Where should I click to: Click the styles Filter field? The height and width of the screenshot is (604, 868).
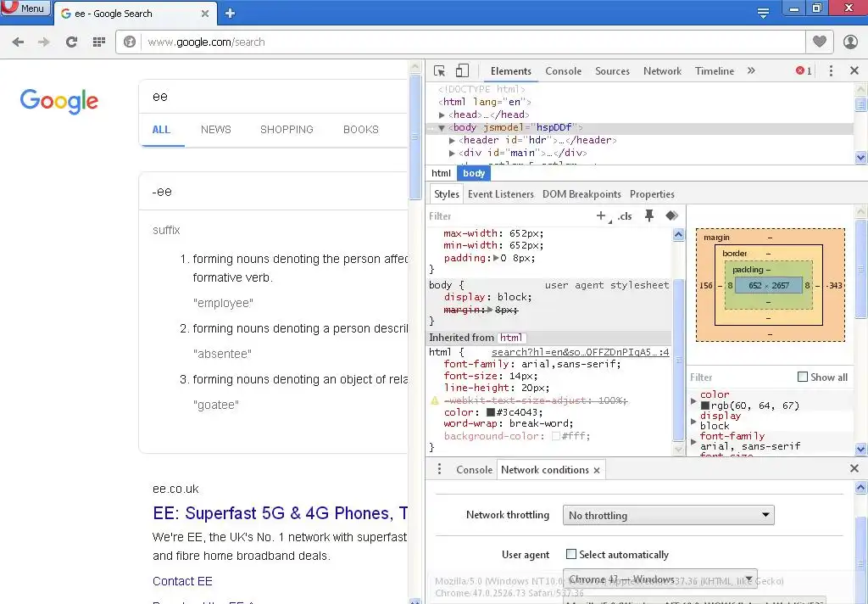(x=509, y=216)
